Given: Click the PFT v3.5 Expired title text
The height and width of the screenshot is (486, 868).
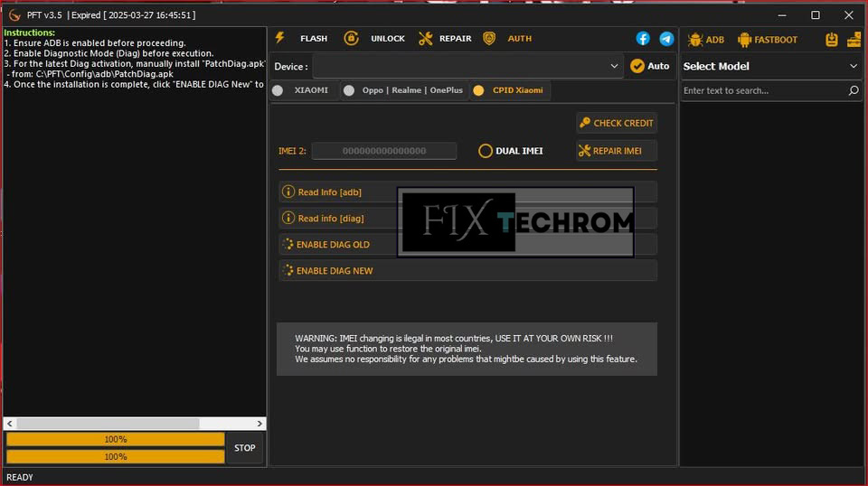Looking at the screenshot, I should pos(111,15).
